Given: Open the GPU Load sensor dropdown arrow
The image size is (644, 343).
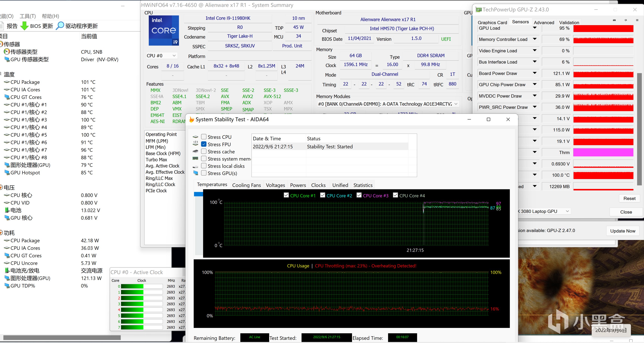Looking at the screenshot, I should [x=534, y=28].
